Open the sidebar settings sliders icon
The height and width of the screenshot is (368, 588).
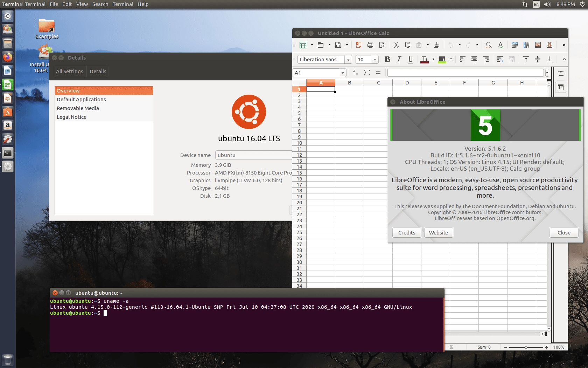(x=561, y=73)
